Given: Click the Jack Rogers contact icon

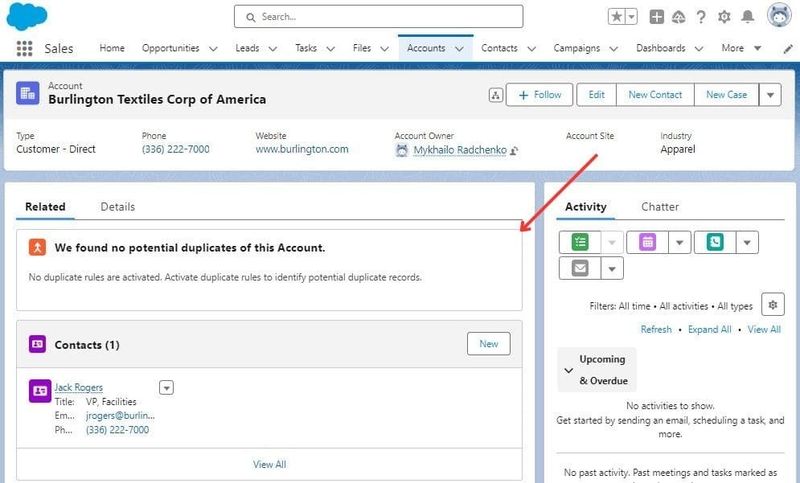Looking at the screenshot, I should 40,391.
